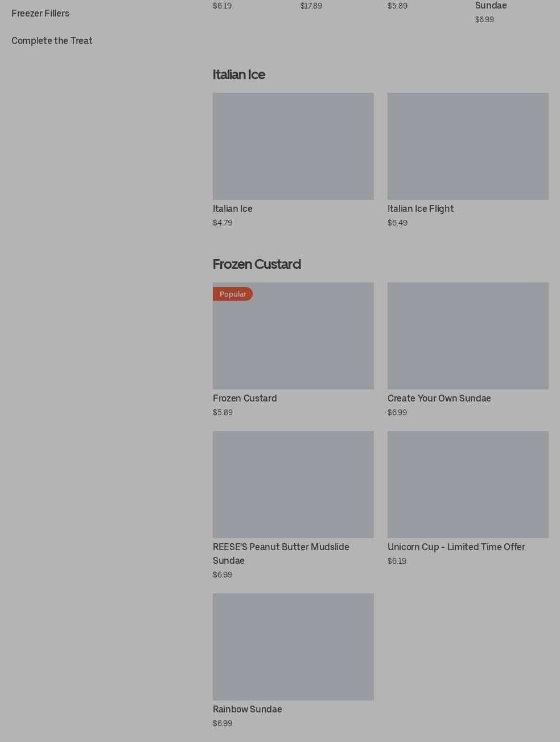Select the REESE'S Peanut Butter Mudslide Sundae image
Screen dimensions: 560x742
pos(293,484)
